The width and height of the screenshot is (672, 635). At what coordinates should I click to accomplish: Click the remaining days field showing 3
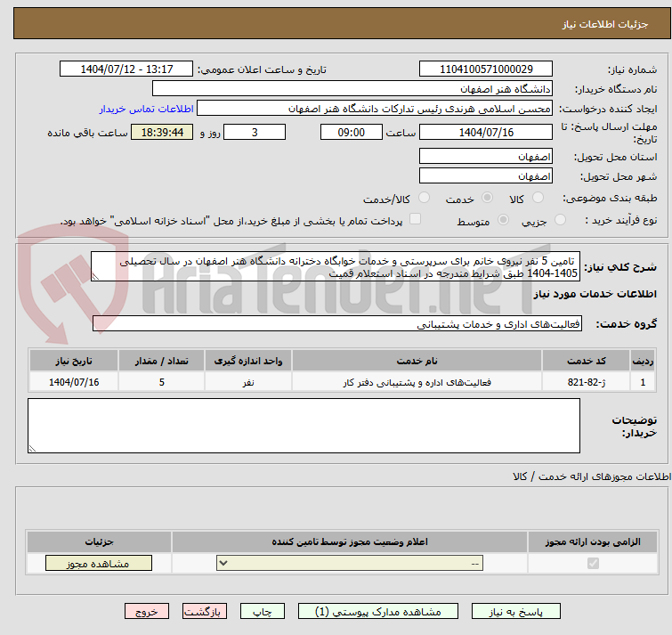(x=255, y=132)
